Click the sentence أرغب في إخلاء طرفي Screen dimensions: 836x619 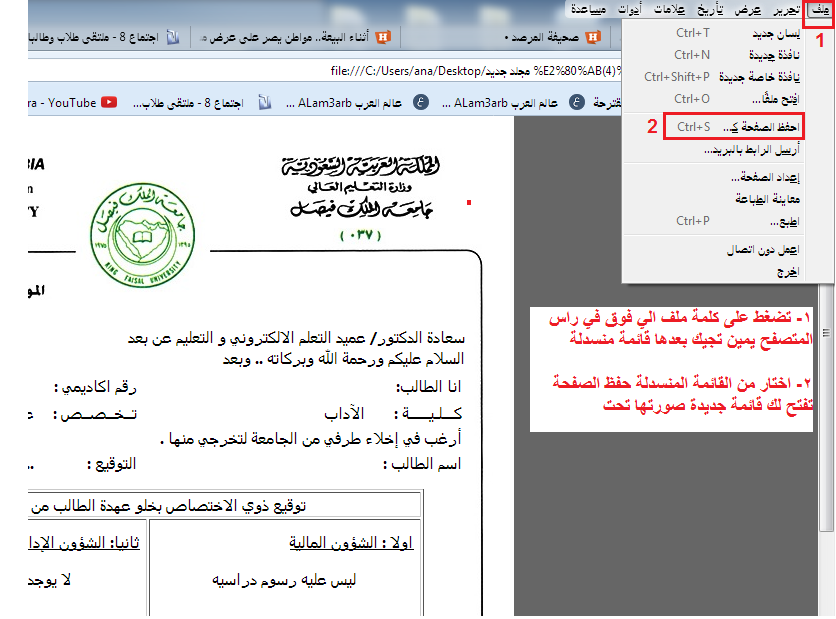[310, 439]
